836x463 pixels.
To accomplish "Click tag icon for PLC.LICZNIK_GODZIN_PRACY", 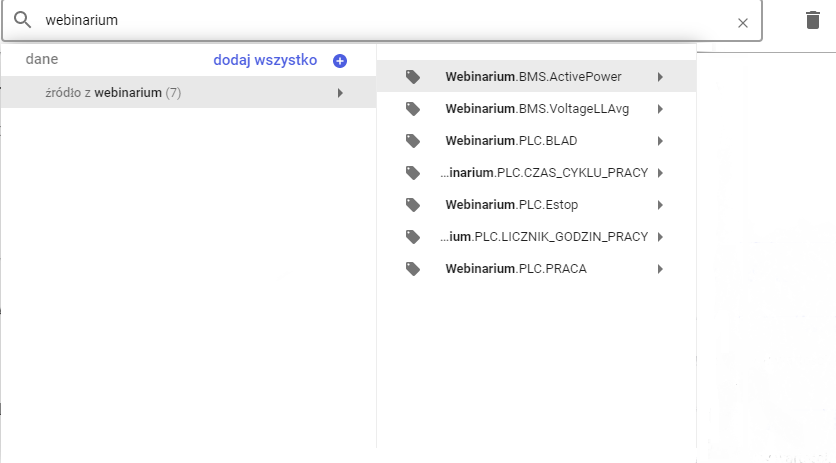I will click(x=413, y=237).
